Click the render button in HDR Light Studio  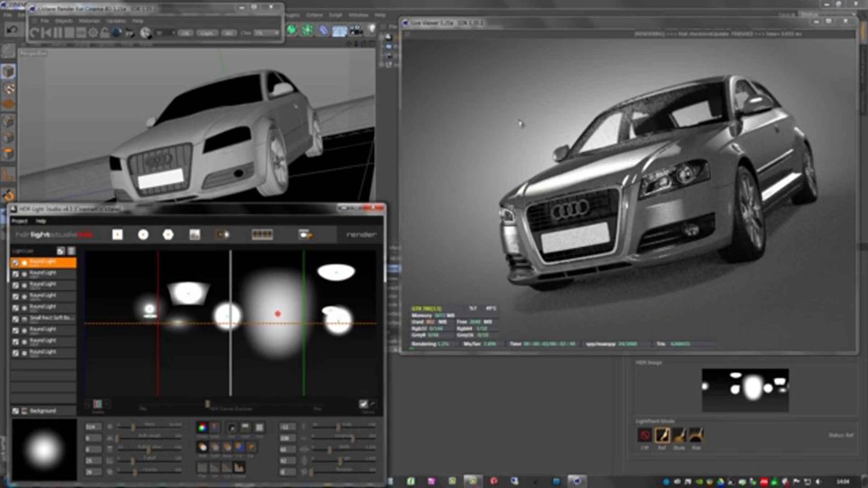361,235
